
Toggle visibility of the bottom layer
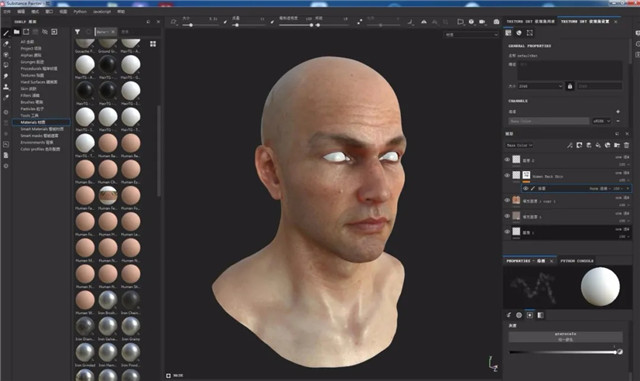(x=507, y=232)
